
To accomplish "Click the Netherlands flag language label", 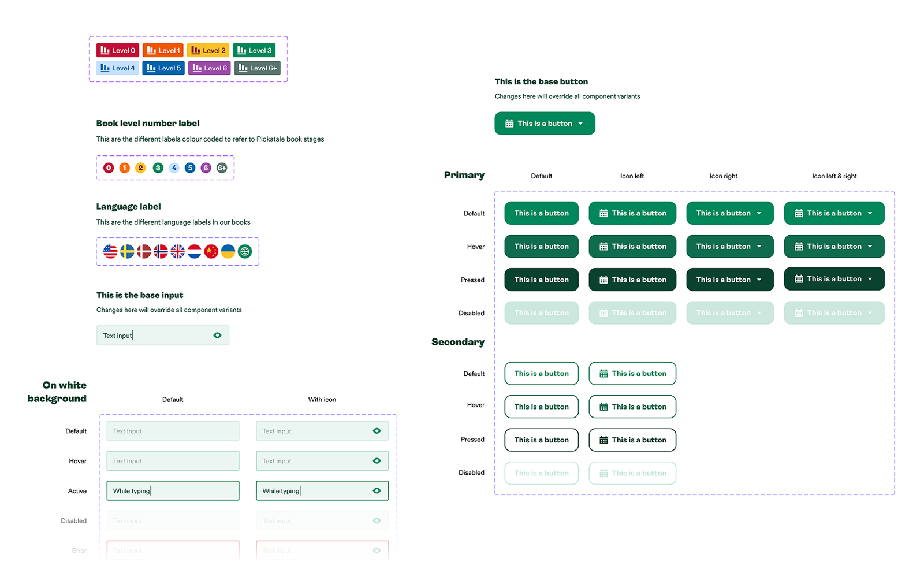I will tap(195, 251).
